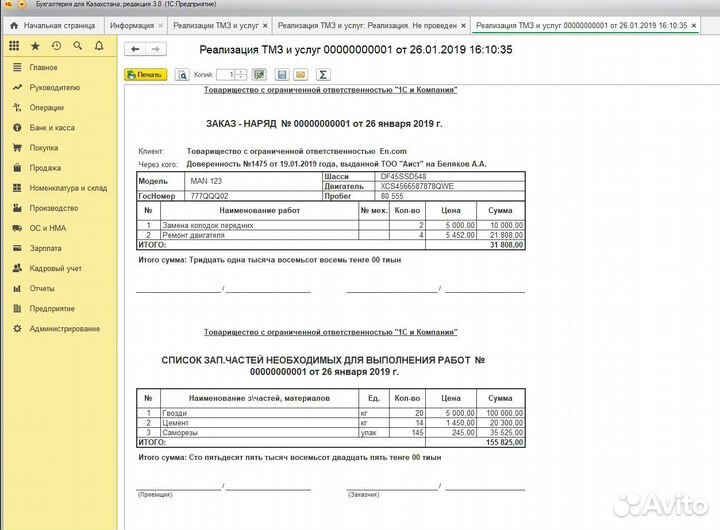Click the print preview icon
Viewport: 720px width, 530px height.
[182, 74]
